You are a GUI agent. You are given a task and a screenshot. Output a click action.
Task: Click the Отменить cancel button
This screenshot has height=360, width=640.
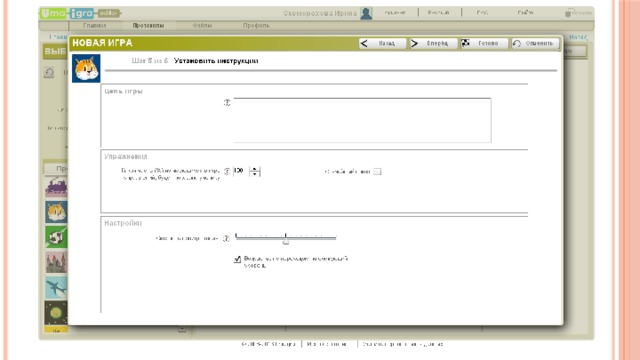[535, 43]
